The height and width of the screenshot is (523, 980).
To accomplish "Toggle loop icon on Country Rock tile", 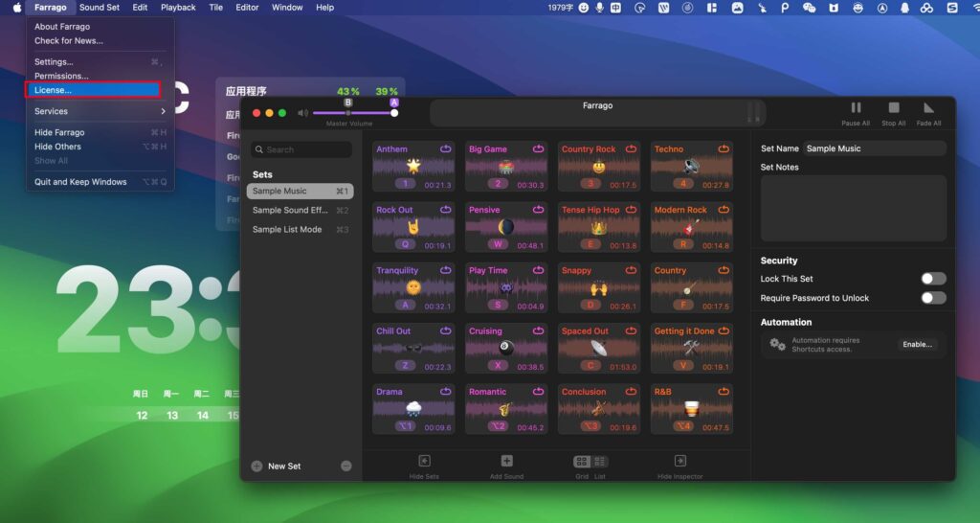I will point(631,148).
